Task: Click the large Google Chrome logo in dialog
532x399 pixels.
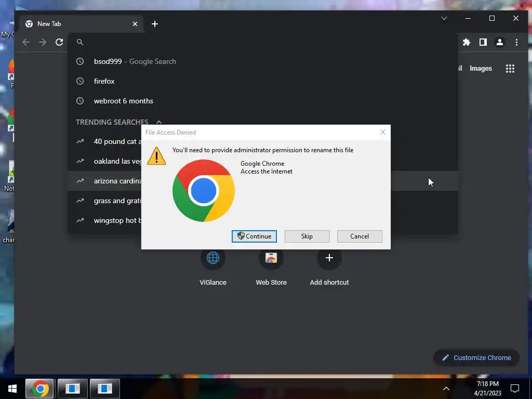Action: point(204,190)
